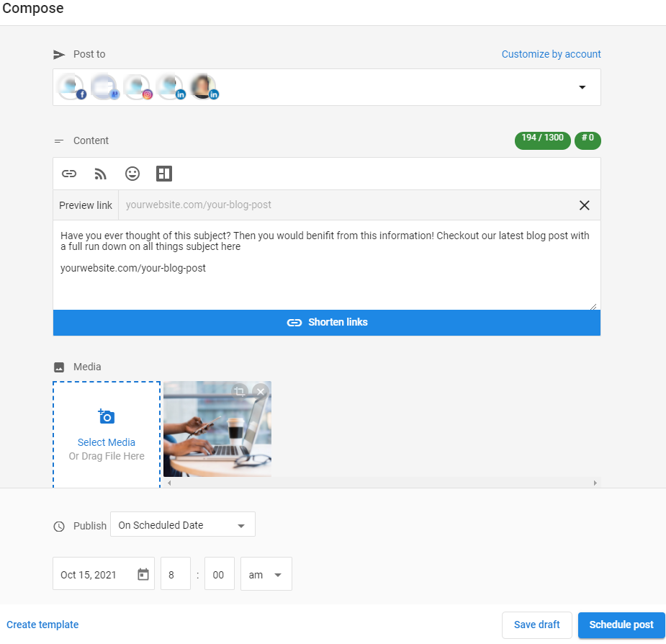Image resolution: width=666 pixels, height=644 pixels.
Task: Click the media scrollbar left arrow
Action: point(169,483)
